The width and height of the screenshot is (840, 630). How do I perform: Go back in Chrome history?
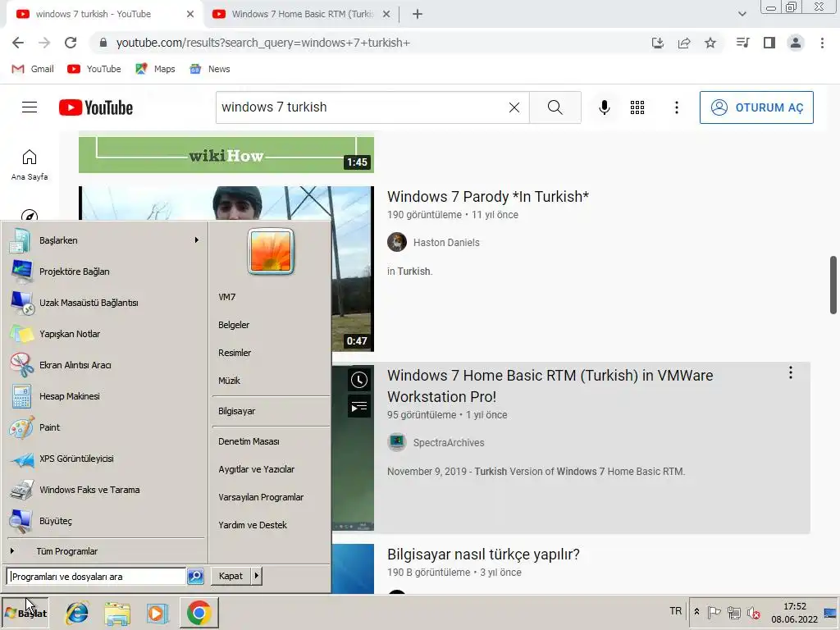pos(18,43)
